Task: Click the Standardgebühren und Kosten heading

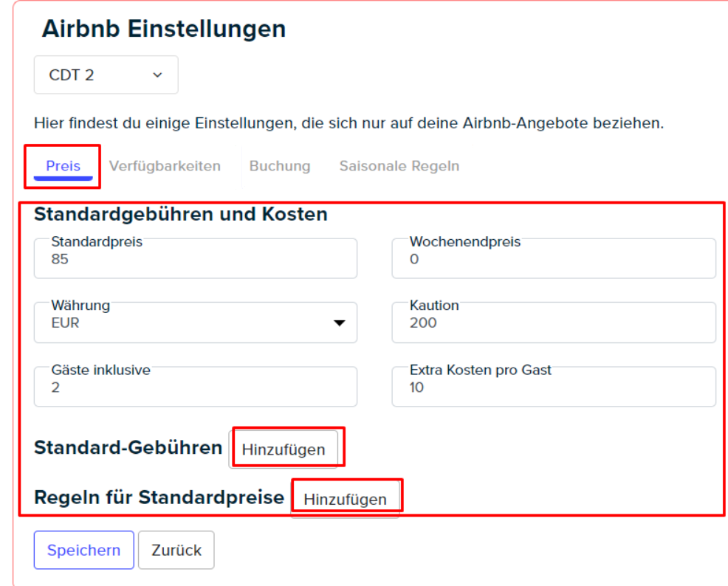Action: (x=181, y=214)
